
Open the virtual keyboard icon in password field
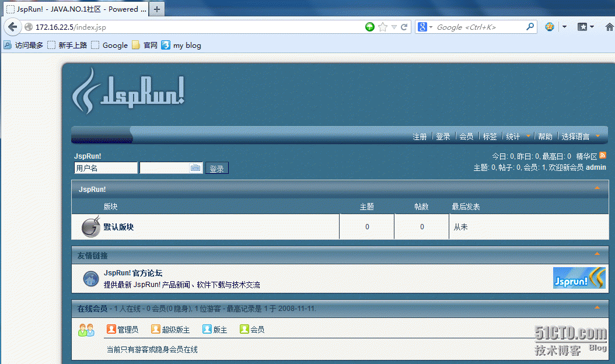195,168
